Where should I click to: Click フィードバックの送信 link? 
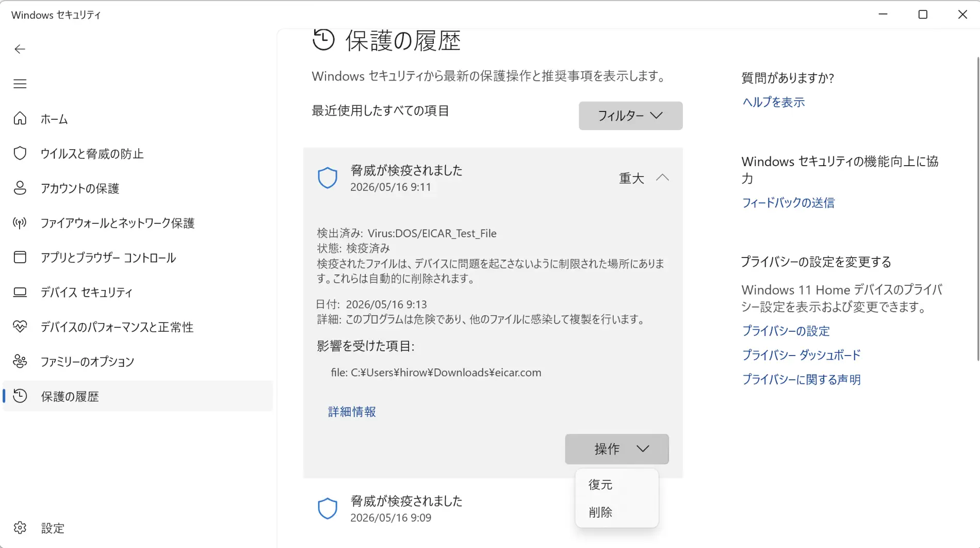tap(788, 203)
